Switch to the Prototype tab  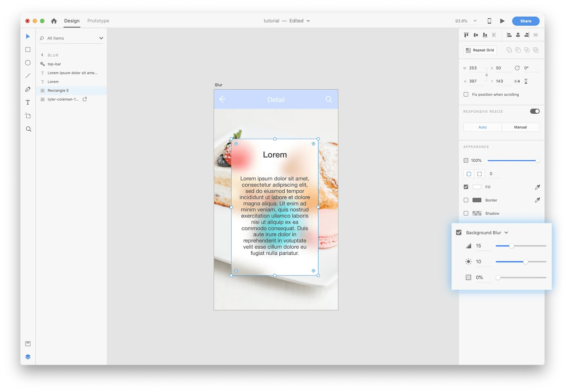(98, 21)
